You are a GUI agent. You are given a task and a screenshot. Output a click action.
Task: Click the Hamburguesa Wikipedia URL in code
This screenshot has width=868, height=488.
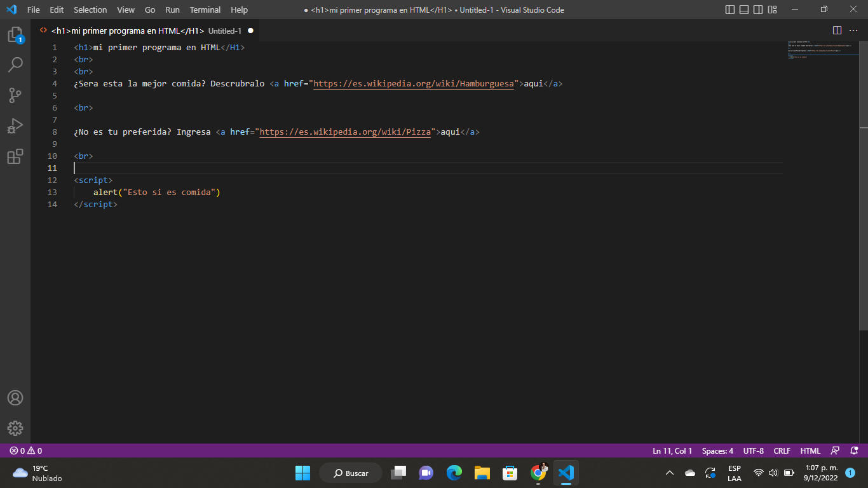coord(414,83)
